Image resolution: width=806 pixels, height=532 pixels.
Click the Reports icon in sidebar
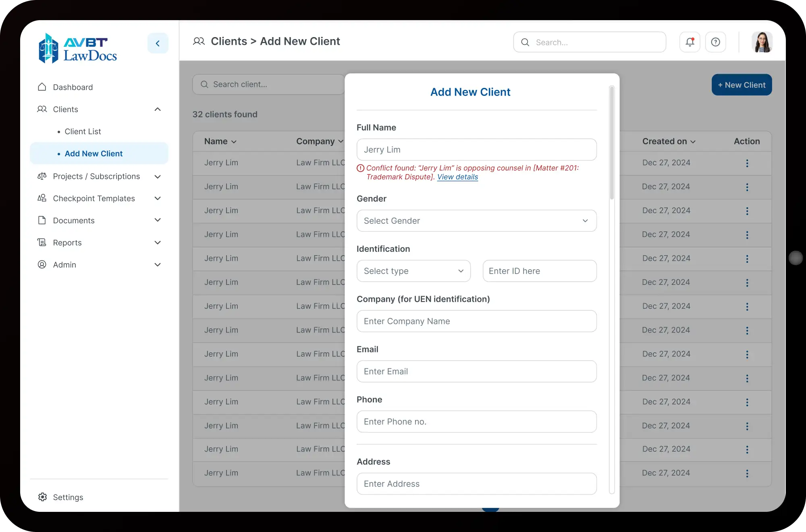tap(42, 242)
